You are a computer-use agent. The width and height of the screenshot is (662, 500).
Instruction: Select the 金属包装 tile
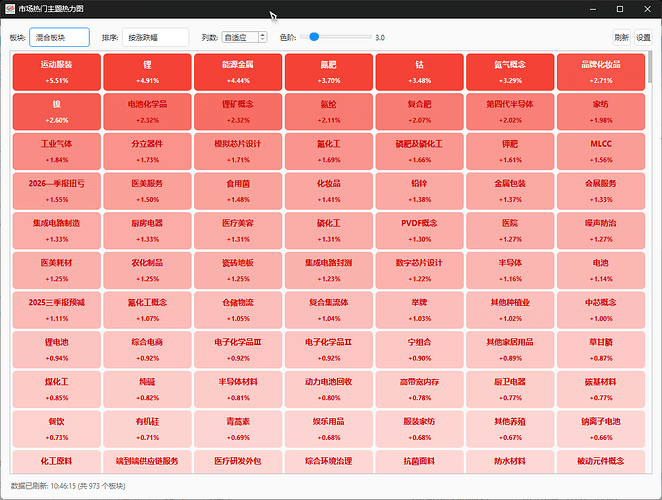(510, 191)
